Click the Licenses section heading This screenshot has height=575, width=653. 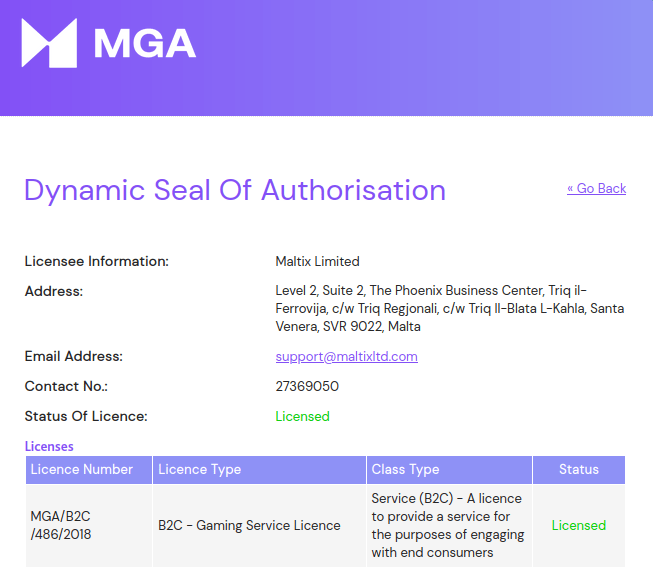tap(49, 446)
